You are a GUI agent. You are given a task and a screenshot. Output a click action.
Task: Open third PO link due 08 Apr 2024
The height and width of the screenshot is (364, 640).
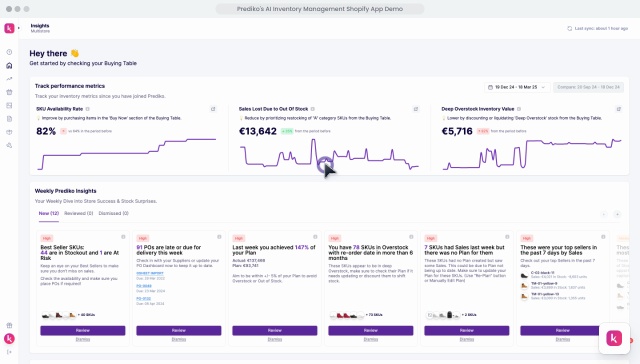pos(144,299)
